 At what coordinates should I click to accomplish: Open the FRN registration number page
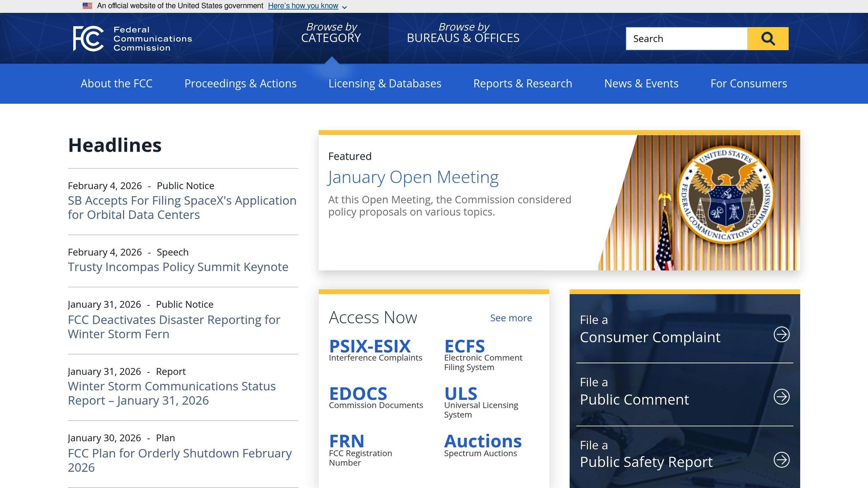(x=346, y=441)
